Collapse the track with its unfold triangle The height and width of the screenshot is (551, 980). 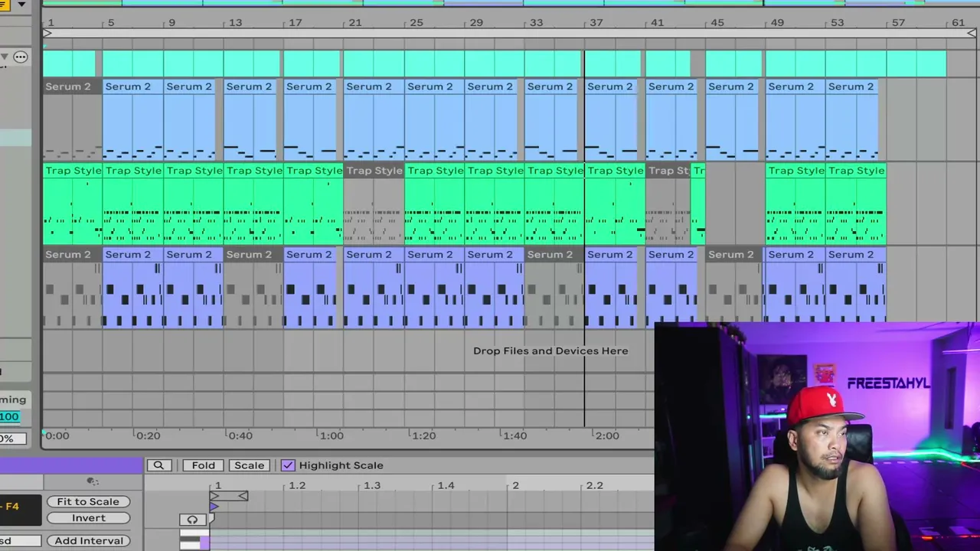5,57
